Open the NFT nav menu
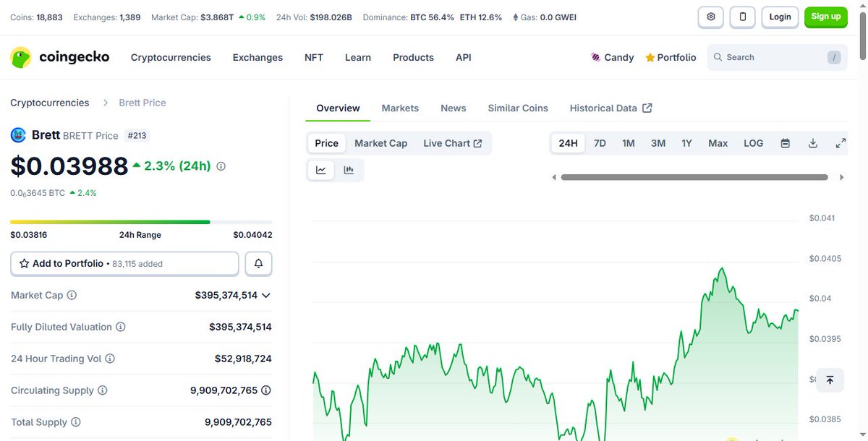 click(x=314, y=57)
